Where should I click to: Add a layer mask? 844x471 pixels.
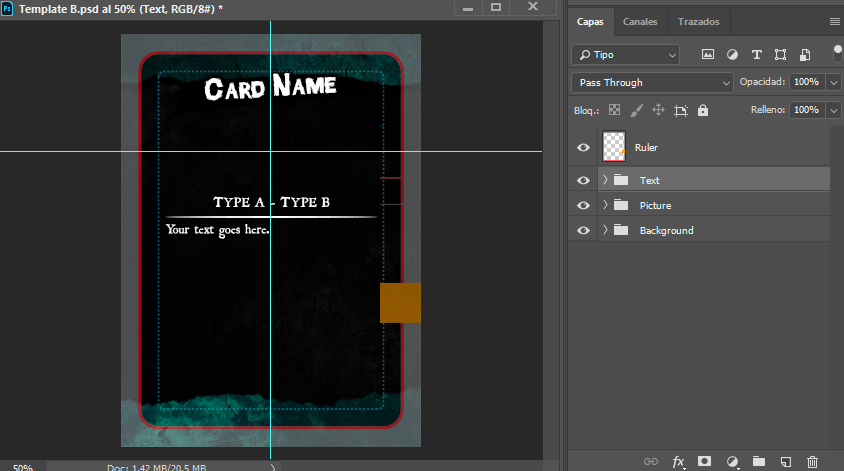coord(704,461)
